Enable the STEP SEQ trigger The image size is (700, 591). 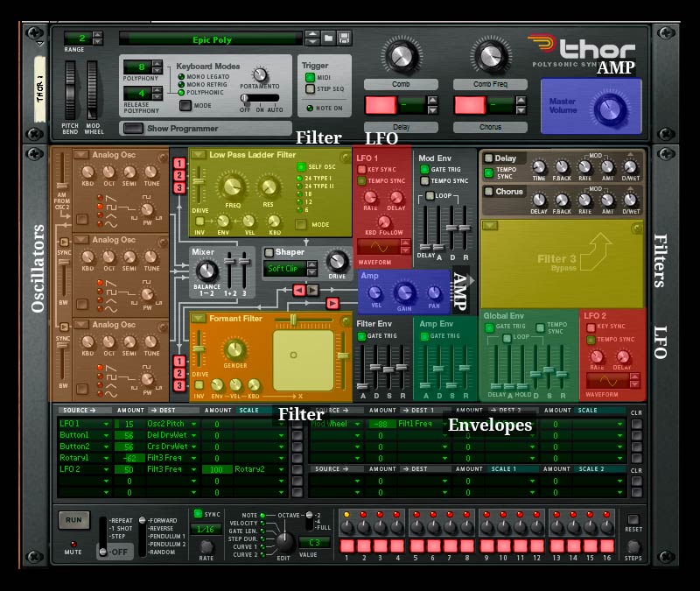tap(311, 89)
